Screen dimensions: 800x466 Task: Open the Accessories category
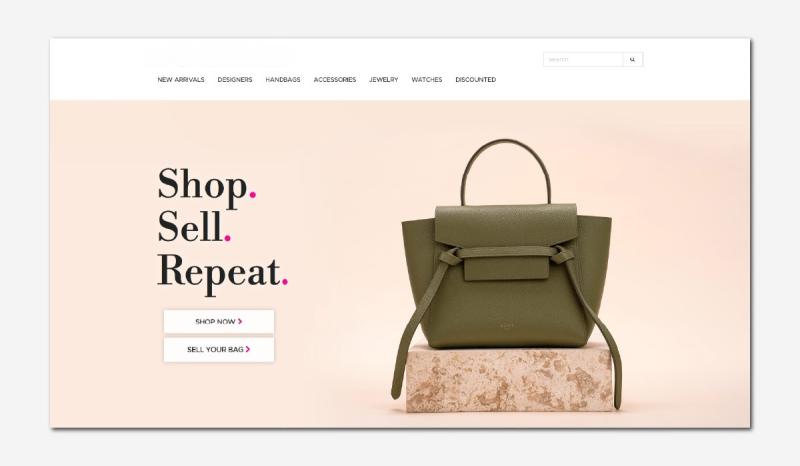click(335, 80)
